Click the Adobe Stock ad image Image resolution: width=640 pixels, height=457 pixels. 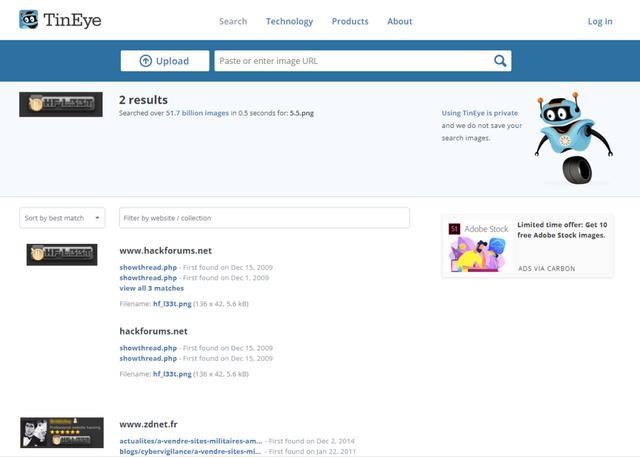[478, 247]
